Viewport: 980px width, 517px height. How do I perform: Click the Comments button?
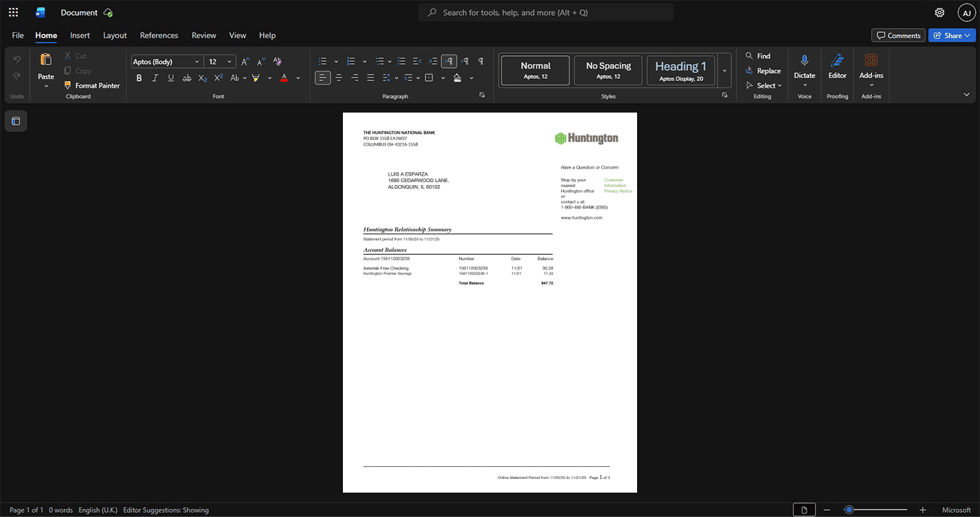coord(898,35)
